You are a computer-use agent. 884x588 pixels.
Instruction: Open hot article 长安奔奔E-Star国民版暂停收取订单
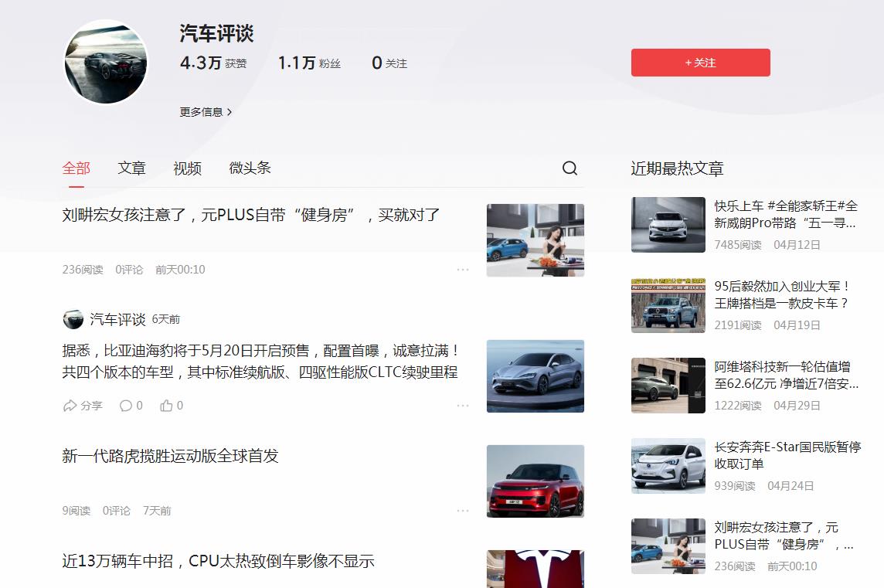[x=787, y=456]
